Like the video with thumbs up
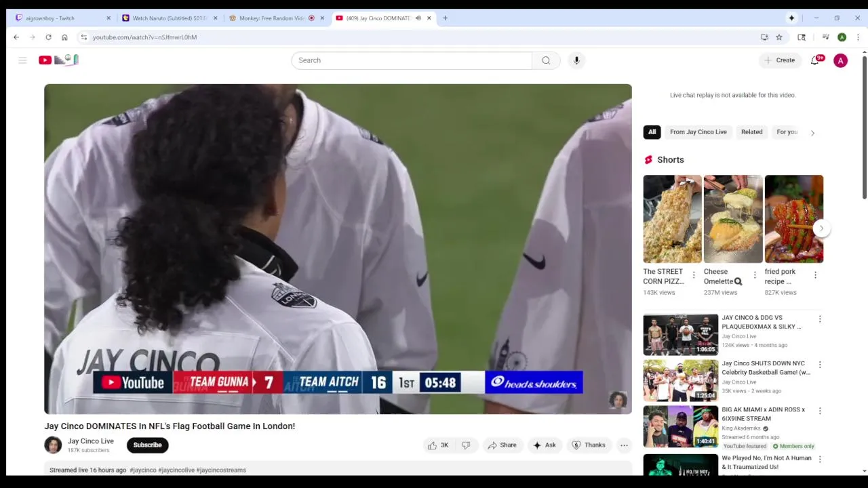The image size is (868, 488). pyautogui.click(x=438, y=445)
